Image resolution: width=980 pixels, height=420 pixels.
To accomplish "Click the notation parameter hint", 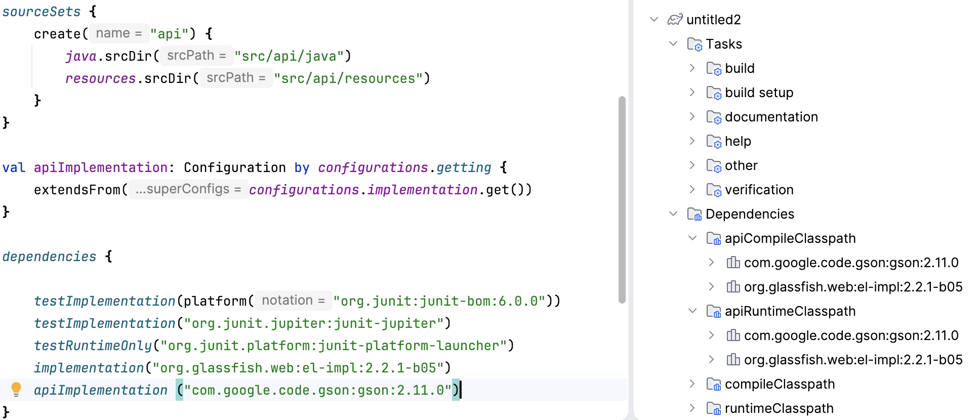I will coord(294,301).
